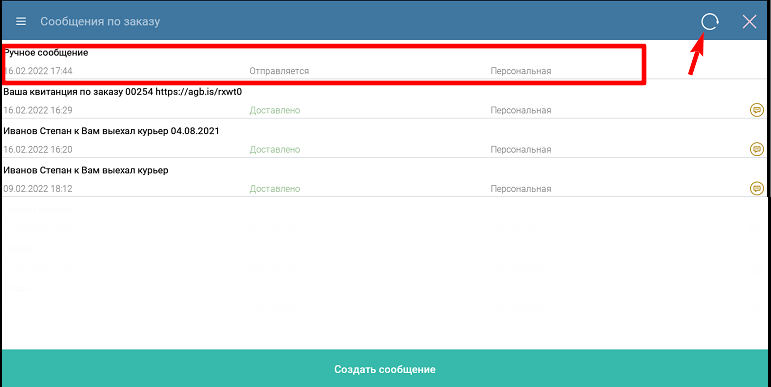771x387 pixels.
Task: Click the 'Отправляется' status text
Action: [x=279, y=71]
